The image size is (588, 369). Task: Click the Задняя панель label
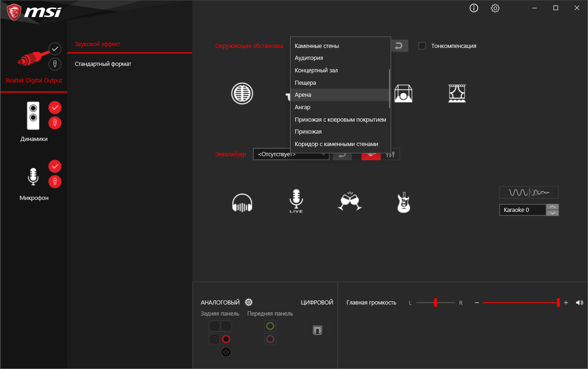click(220, 314)
